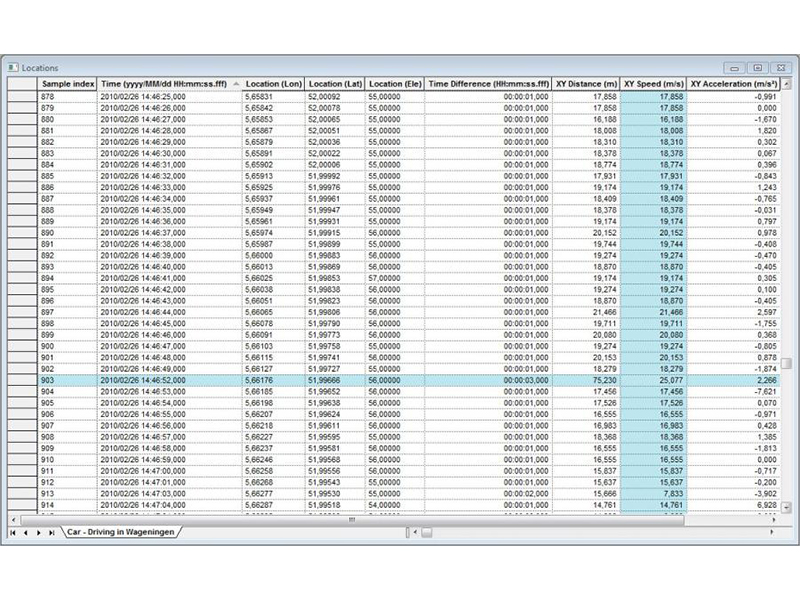The width and height of the screenshot is (800, 600).
Task: Click the Locations window title icon
Action: click(x=13, y=67)
